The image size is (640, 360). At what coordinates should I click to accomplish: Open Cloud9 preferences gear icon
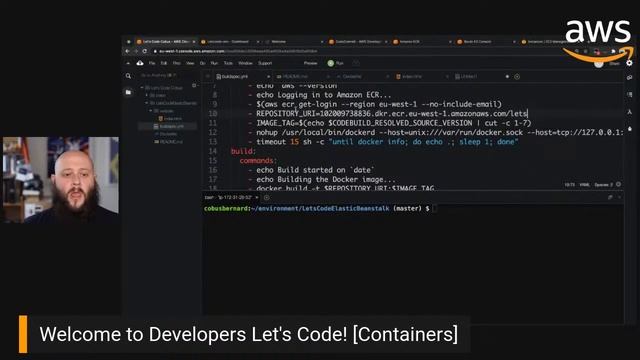[x=629, y=63]
